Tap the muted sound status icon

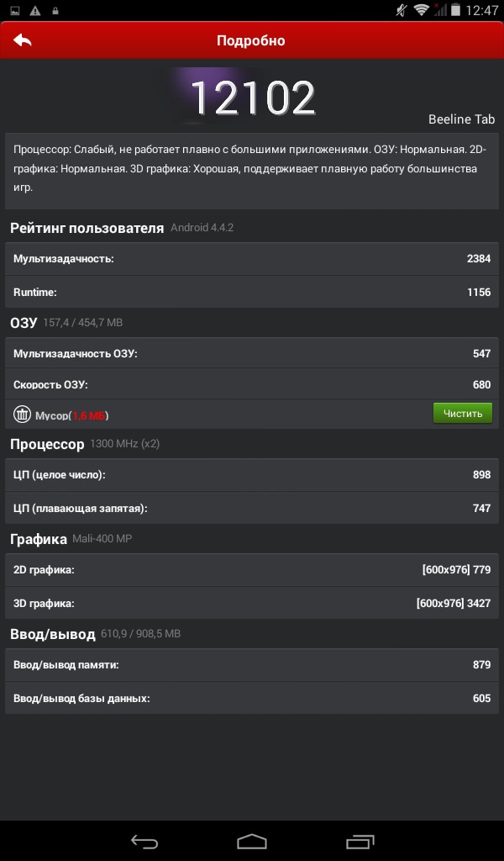point(402,9)
